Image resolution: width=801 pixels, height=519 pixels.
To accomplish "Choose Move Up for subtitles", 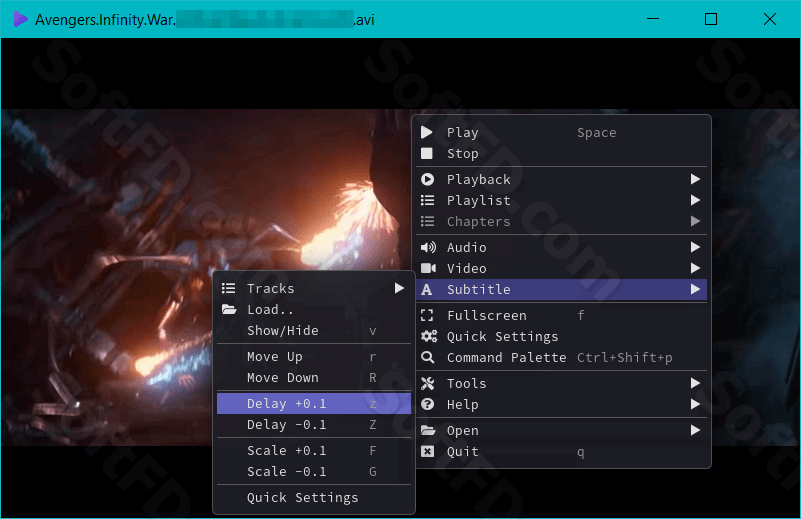I will coord(314,357).
